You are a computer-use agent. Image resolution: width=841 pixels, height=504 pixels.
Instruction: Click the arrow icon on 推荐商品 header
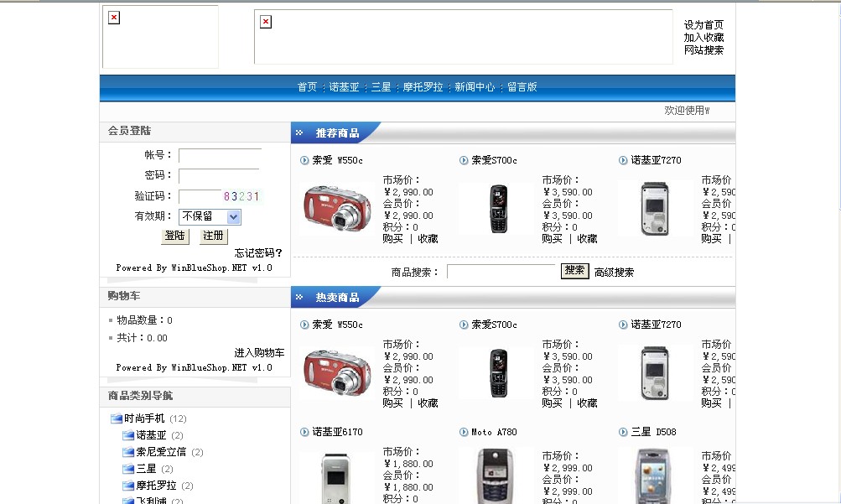point(299,132)
